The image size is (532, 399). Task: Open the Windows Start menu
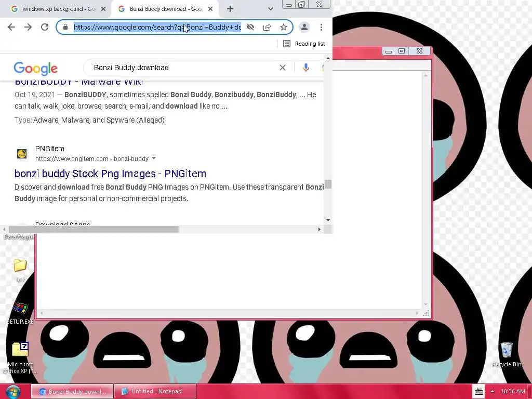[x=13, y=392]
